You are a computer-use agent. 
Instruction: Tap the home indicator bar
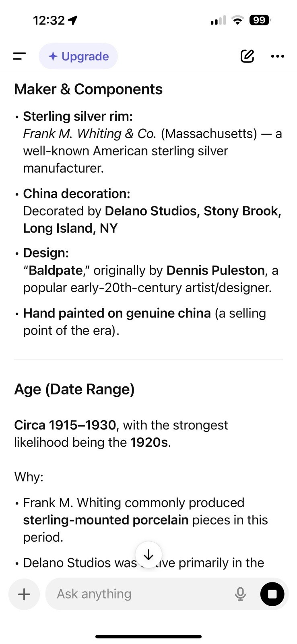click(148, 636)
